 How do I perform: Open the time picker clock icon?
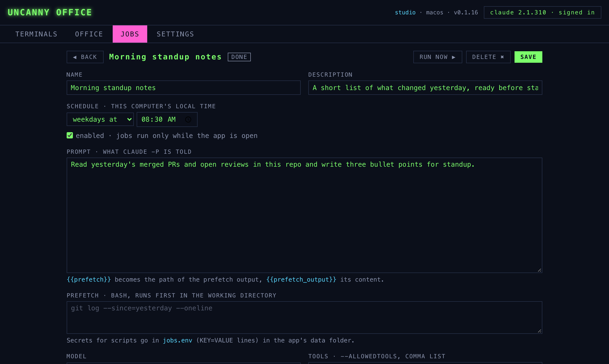188,119
